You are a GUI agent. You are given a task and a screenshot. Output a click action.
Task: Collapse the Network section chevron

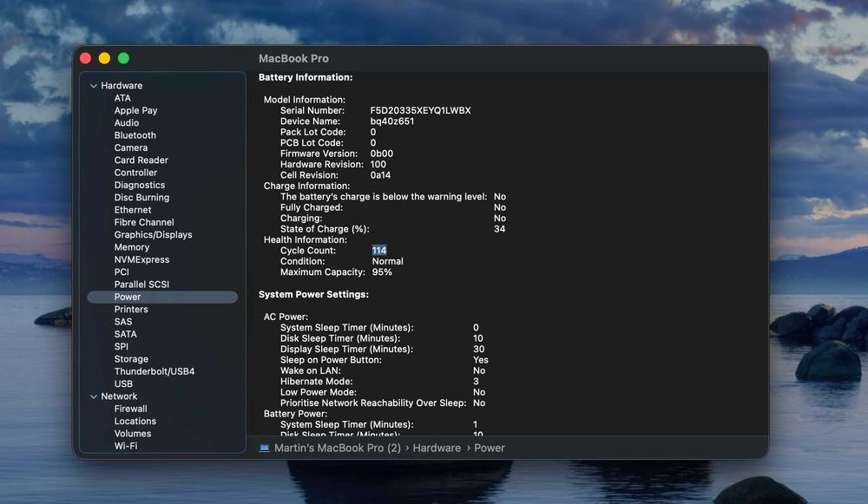click(94, 396)
